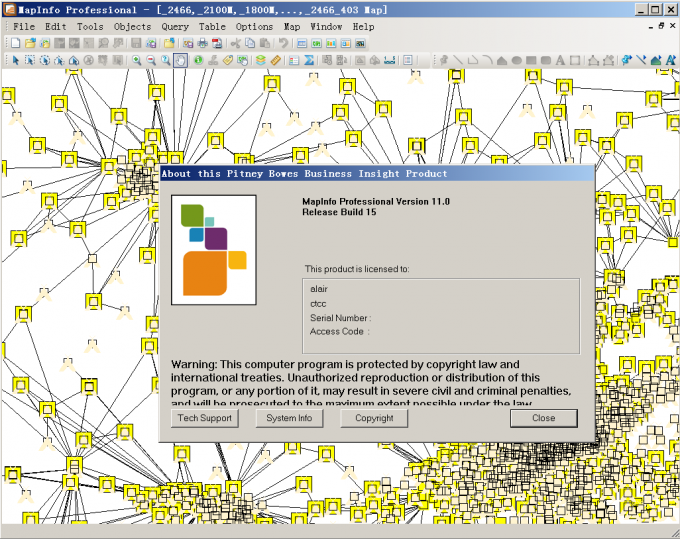Open a New Mapper window from the toolbar
Screen dimensions: 680x539
coord(317,43)
